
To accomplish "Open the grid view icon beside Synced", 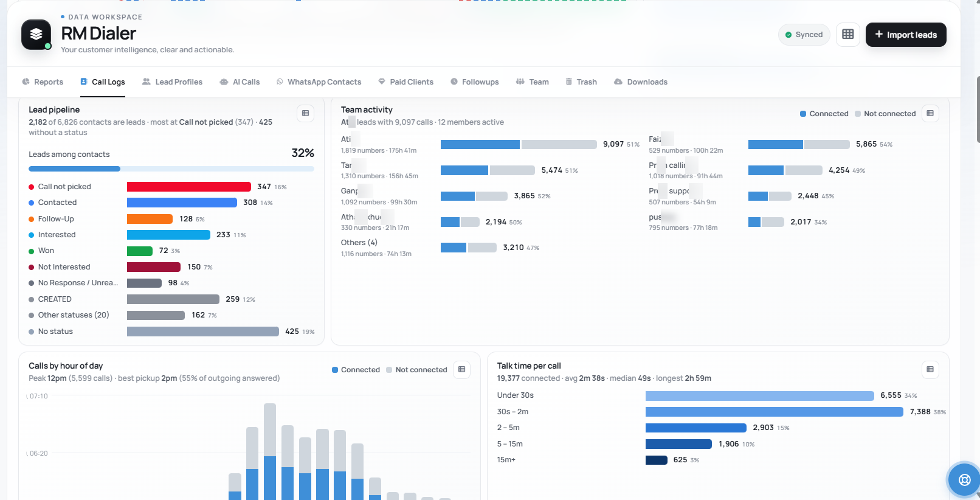I will [x=848, y=35].
